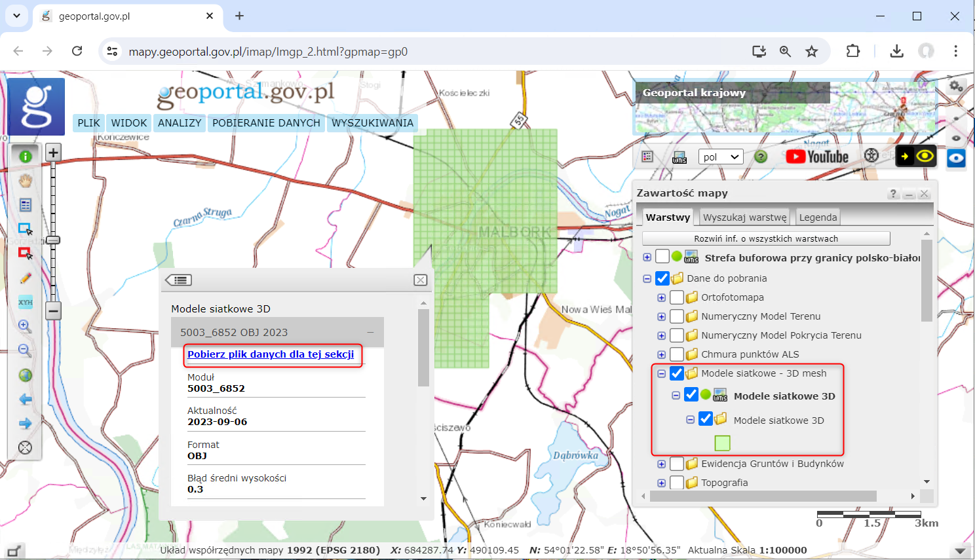Viewport: 975px width, 560px height.
Task: Enable Numeryczny Model Pokrycia Terenu checkbox
Action: 677,335
